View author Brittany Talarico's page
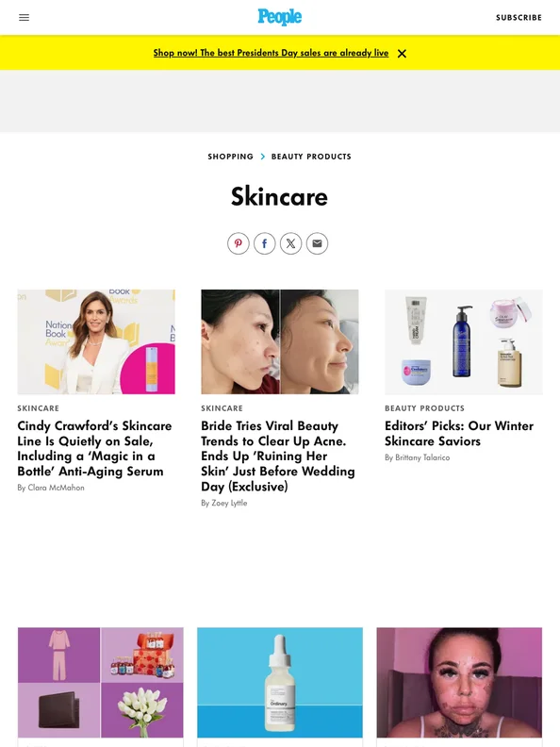 [422, 457]
